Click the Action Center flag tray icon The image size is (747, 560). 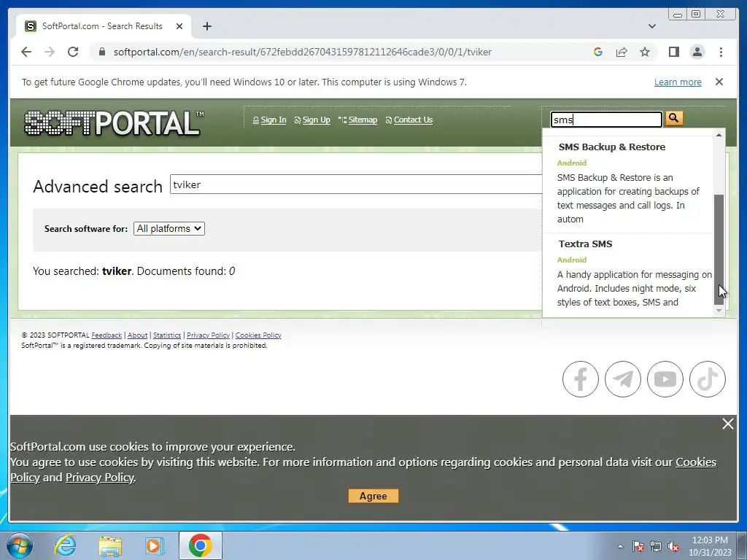coord(638,546)
